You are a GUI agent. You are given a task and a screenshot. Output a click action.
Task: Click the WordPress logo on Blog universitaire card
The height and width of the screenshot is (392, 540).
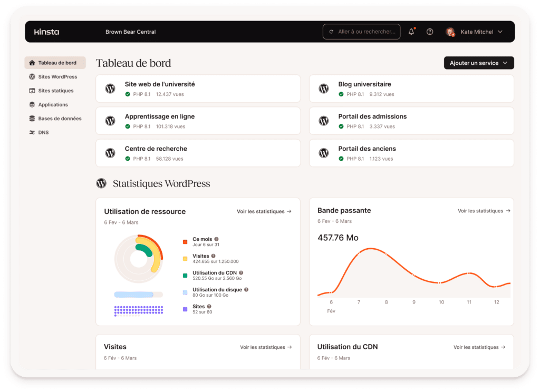point(323,89)
